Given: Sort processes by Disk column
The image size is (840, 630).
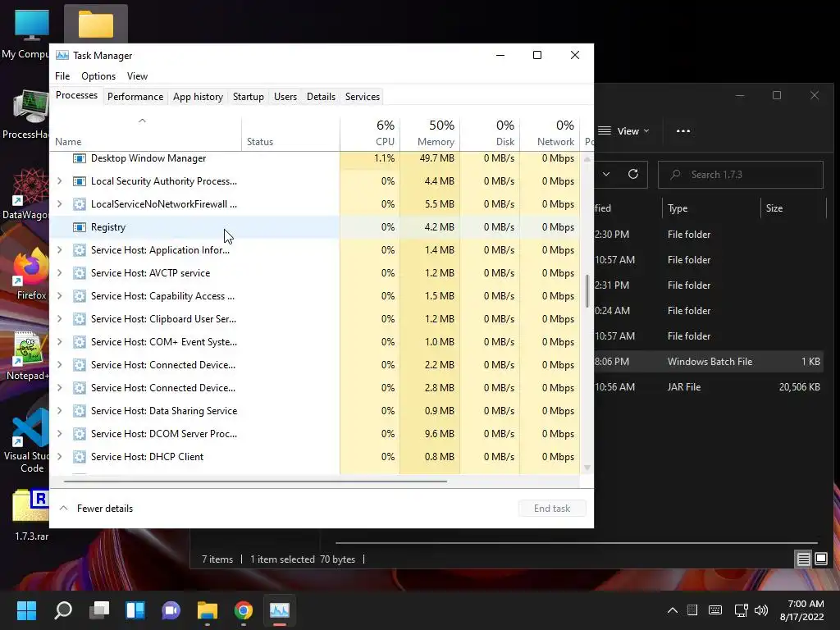Looking at the screenshot, I should click(490, 133).
